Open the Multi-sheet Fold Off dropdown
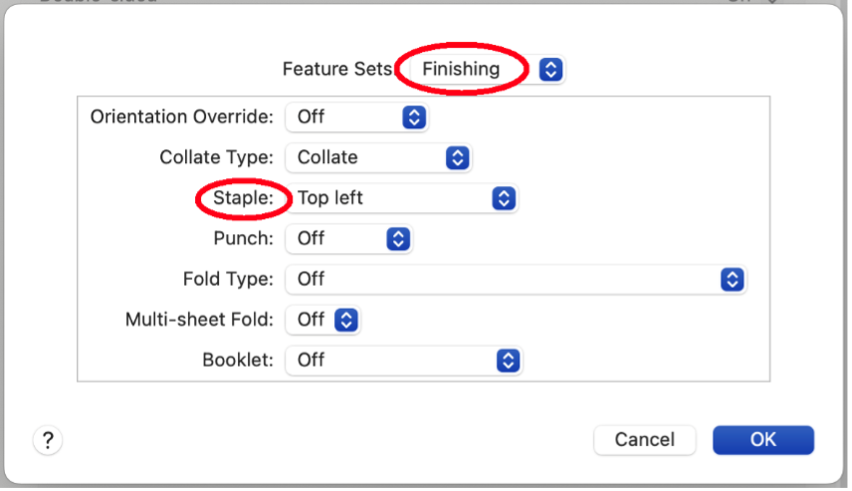 [322, 320]
